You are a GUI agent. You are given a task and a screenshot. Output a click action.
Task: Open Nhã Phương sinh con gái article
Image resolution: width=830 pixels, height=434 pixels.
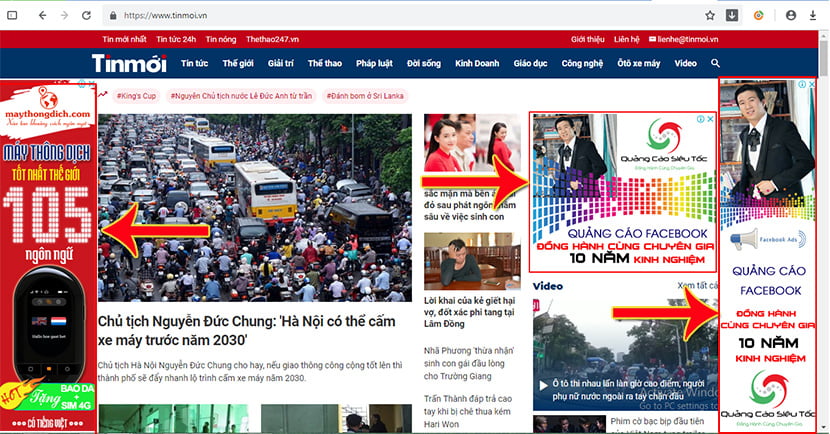point(469,364)
